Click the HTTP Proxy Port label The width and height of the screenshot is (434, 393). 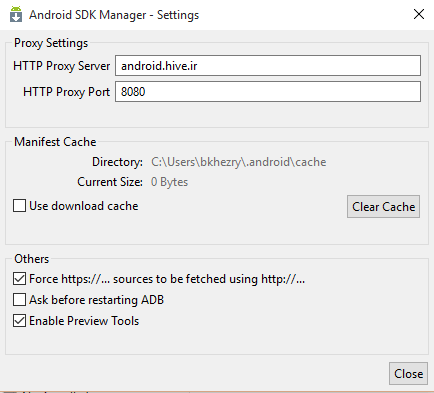pyautogui.click(x=66, y=92)
